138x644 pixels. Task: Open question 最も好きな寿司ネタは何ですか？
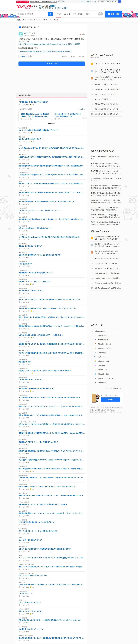click(30, 139)
